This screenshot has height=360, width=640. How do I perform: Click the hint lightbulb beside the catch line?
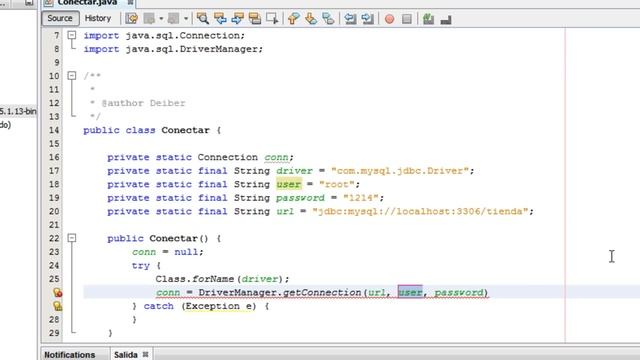58,306
